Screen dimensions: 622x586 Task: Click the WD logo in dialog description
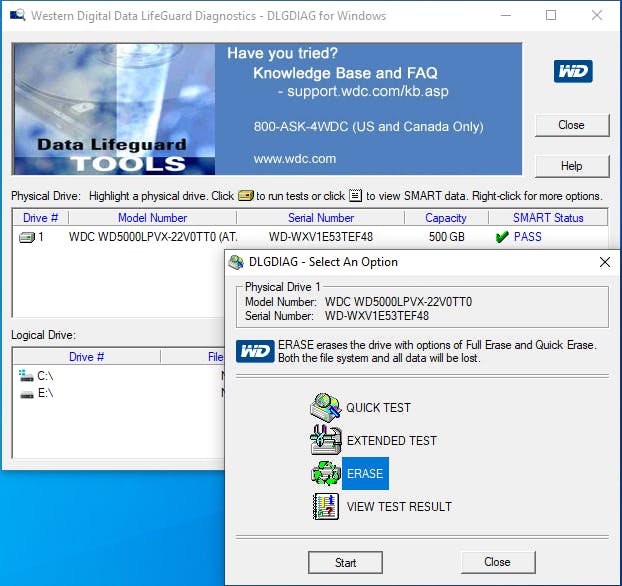pyautogui.click(x=256, y=351)
